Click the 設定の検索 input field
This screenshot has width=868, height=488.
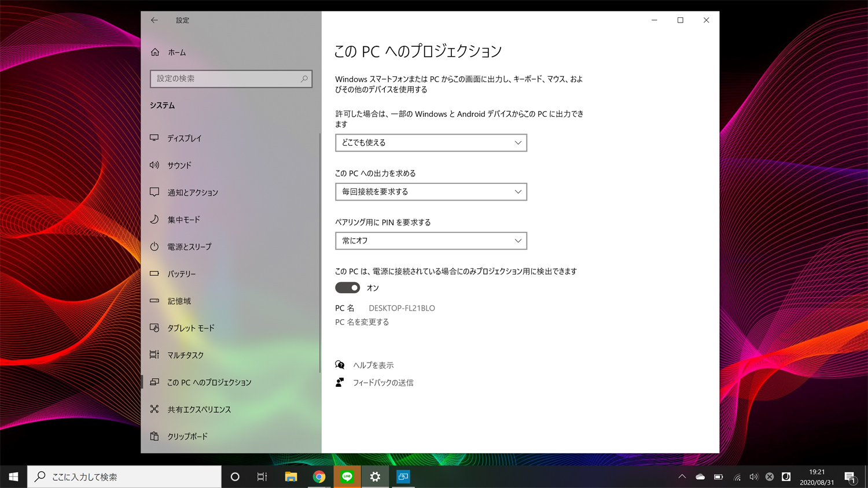click(x=226, y=79)
